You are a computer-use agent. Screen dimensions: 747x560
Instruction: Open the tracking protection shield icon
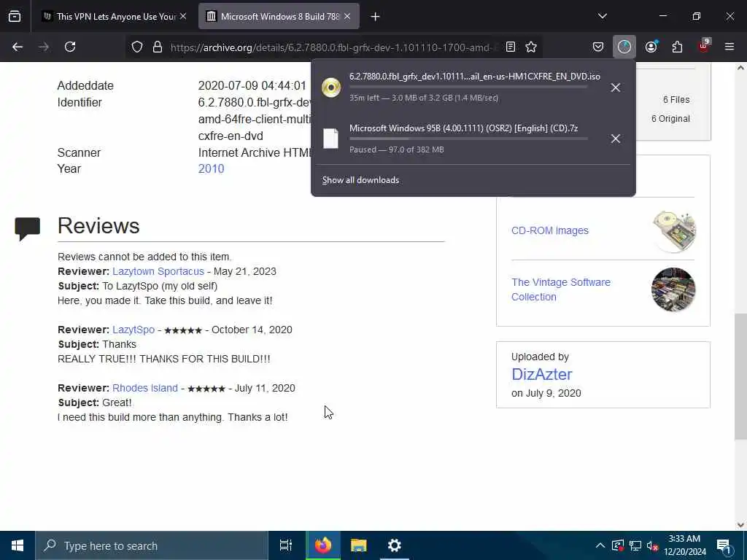[x=137, y=47]
